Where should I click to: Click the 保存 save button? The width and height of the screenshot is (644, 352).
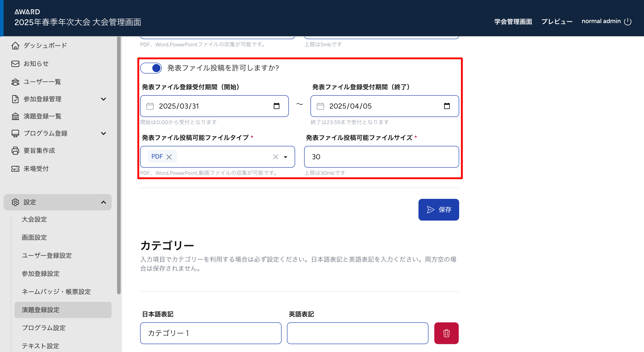(x=439, y=210)
